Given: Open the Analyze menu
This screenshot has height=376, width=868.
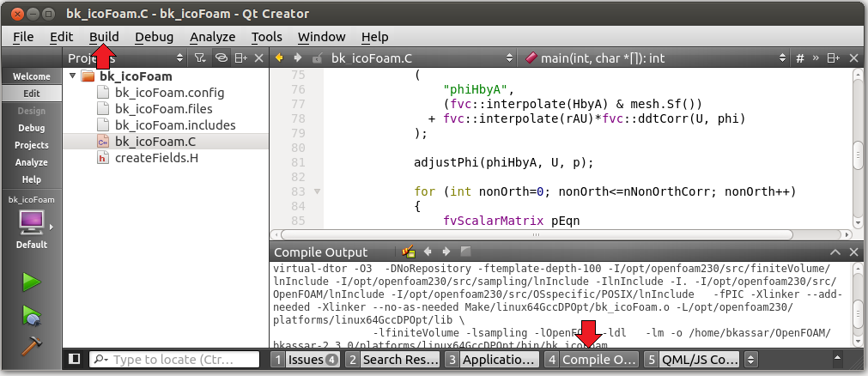Looking at the screenshot, I should pos(213,37).
